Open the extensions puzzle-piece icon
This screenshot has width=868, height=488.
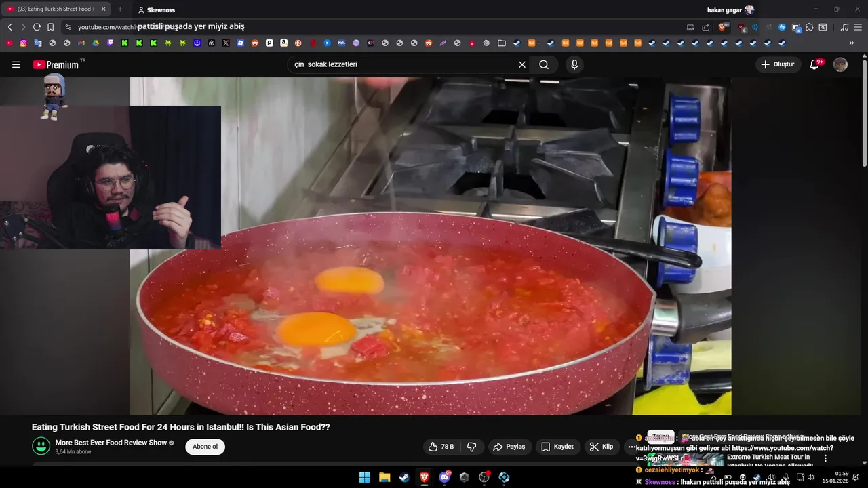tap(809, 27)
